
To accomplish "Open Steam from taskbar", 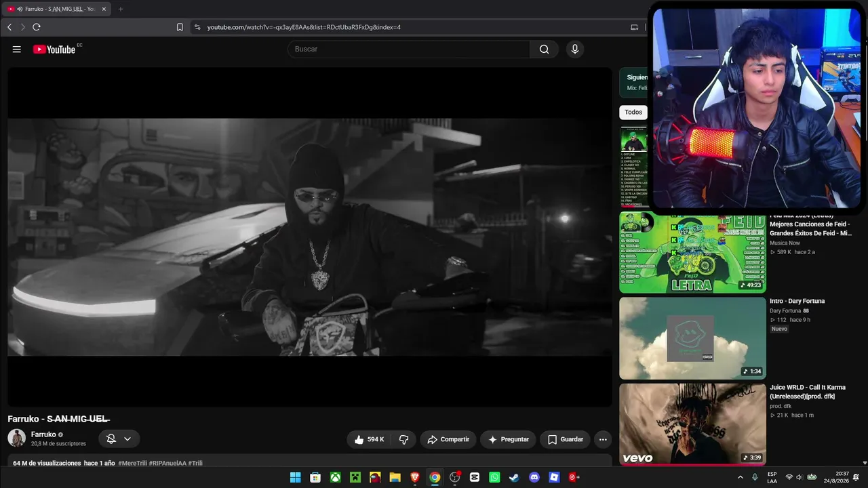I will 514,477.
